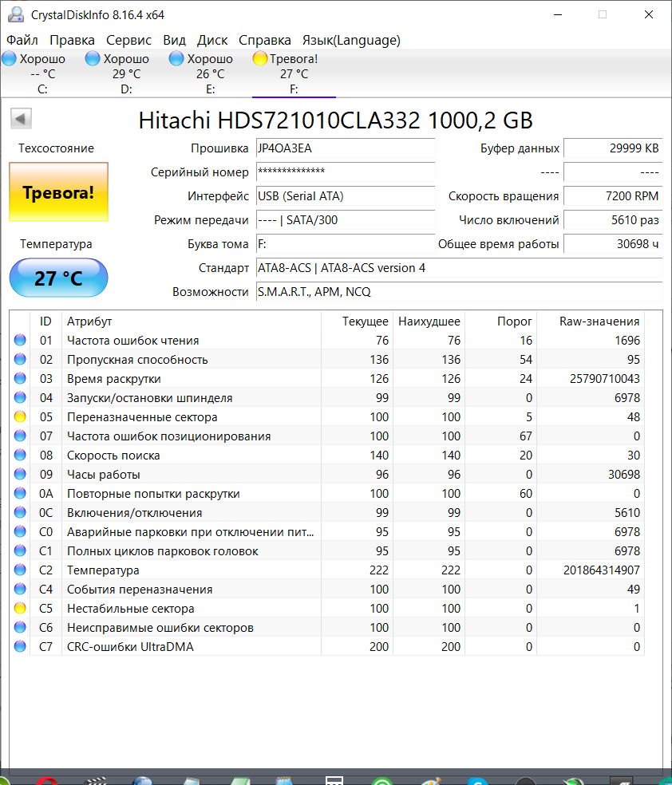Click the Порог column header
Viewport: 672px width, 785px height.
tap(500, 321)
